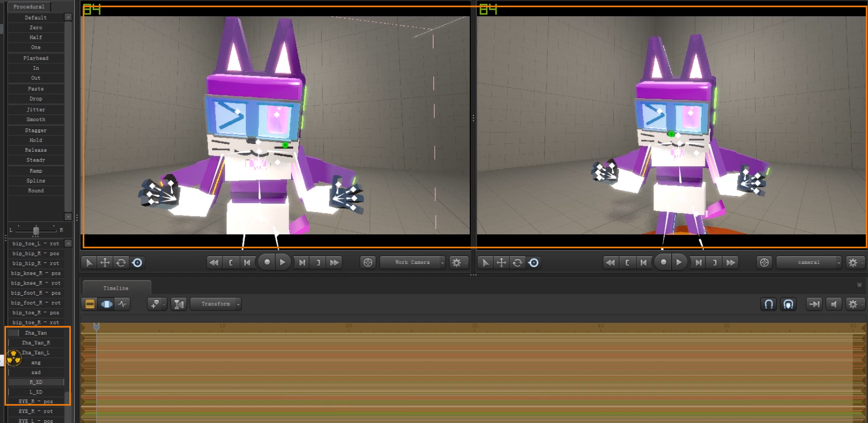Viewport: 868px width, 423px height.
Task: Select the bip_knee_R - rot control
Action: (x=36, y=283)
